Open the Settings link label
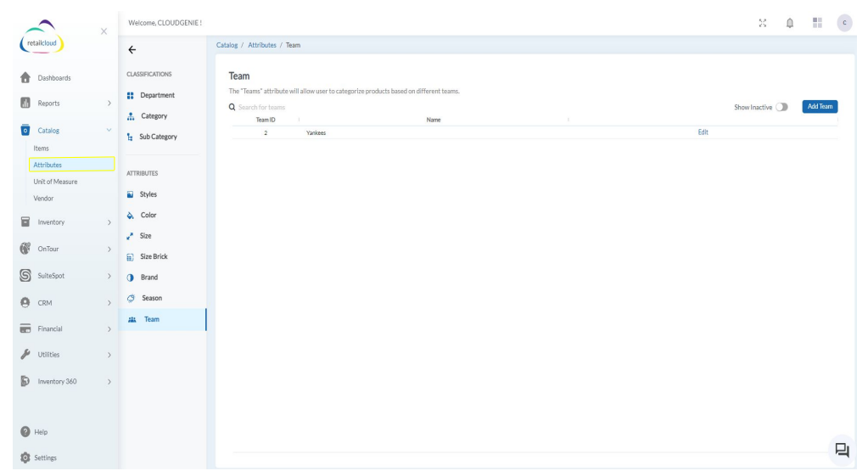Screen dimensions: 868x471 [x=45, y=458]
